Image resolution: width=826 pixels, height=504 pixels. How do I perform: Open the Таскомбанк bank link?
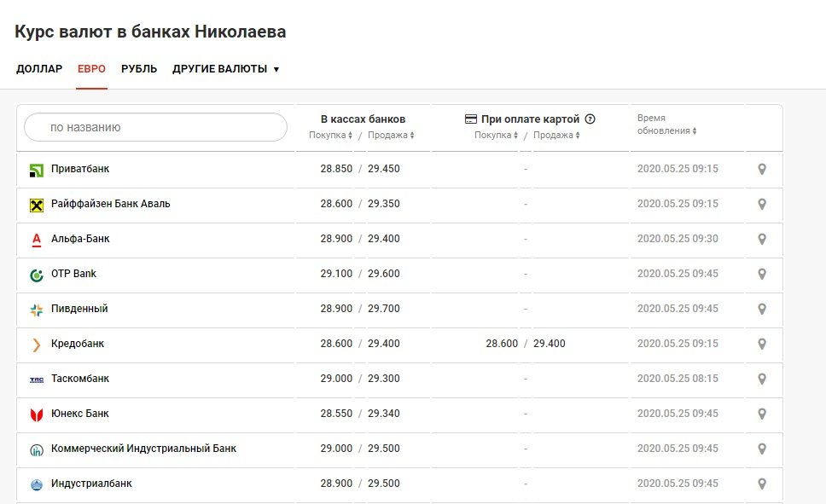(x=80, y=379)
